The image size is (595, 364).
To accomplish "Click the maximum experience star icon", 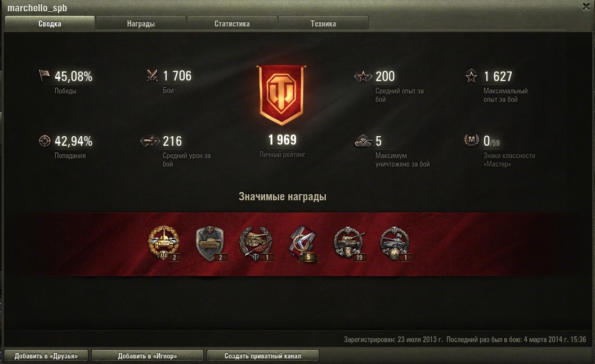I will click(x=471, y=76).
